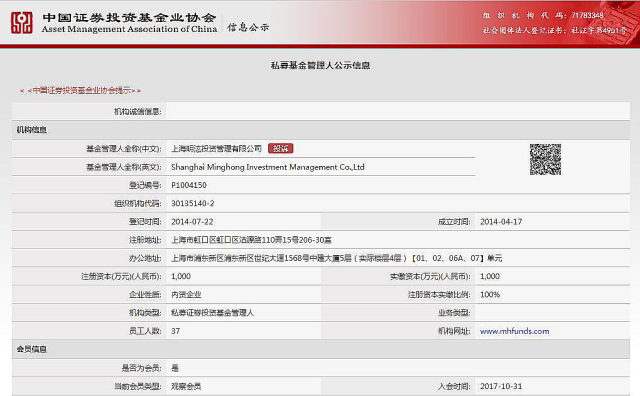
Task: Click the QR code image
Action: pyautogui.click(x=545, y=159)
